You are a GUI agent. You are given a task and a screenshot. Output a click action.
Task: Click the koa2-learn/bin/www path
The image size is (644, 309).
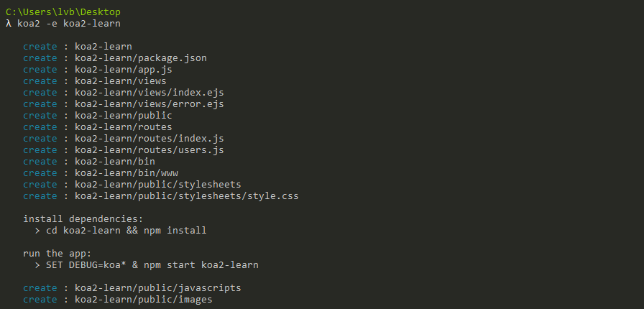[126, 173]
